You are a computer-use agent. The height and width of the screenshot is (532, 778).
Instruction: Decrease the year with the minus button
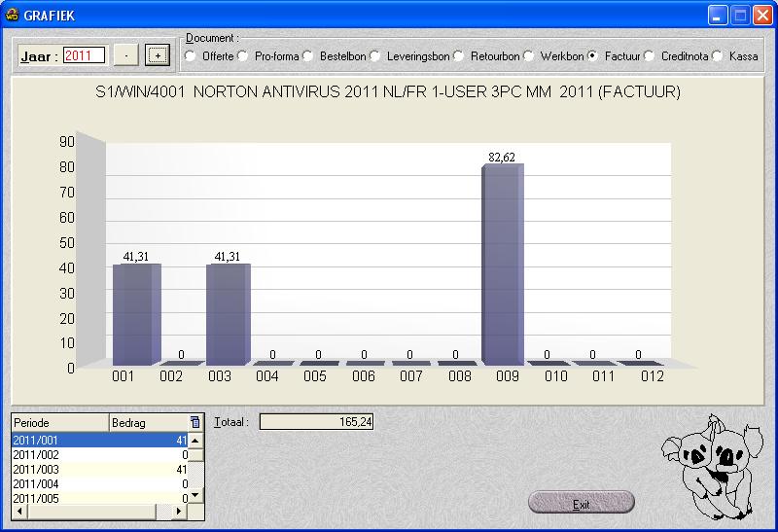tap(126, 55)
